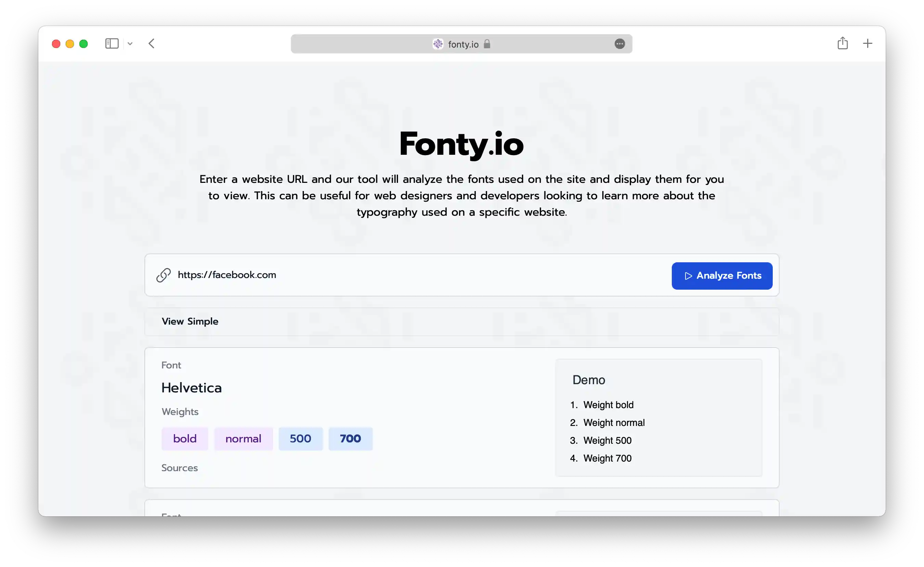The height and width of the screenshot is (567, 924).
Task: Click the https://facebook.com URL text
Action: point(227,275)
